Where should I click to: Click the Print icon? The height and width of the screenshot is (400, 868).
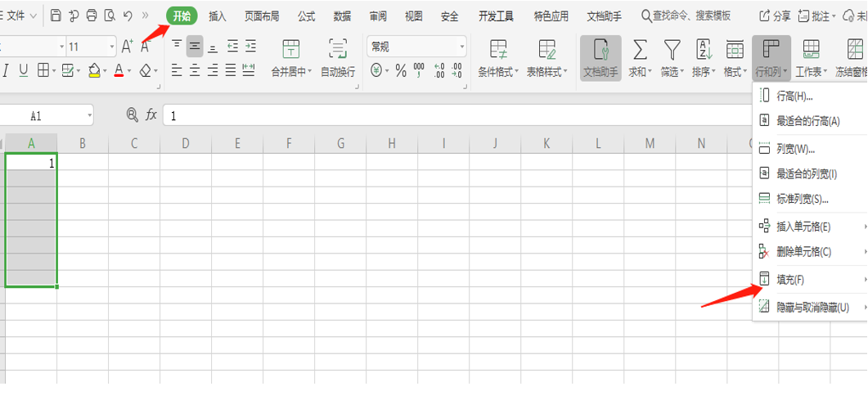pyautogui.click(x=92, y=16)
